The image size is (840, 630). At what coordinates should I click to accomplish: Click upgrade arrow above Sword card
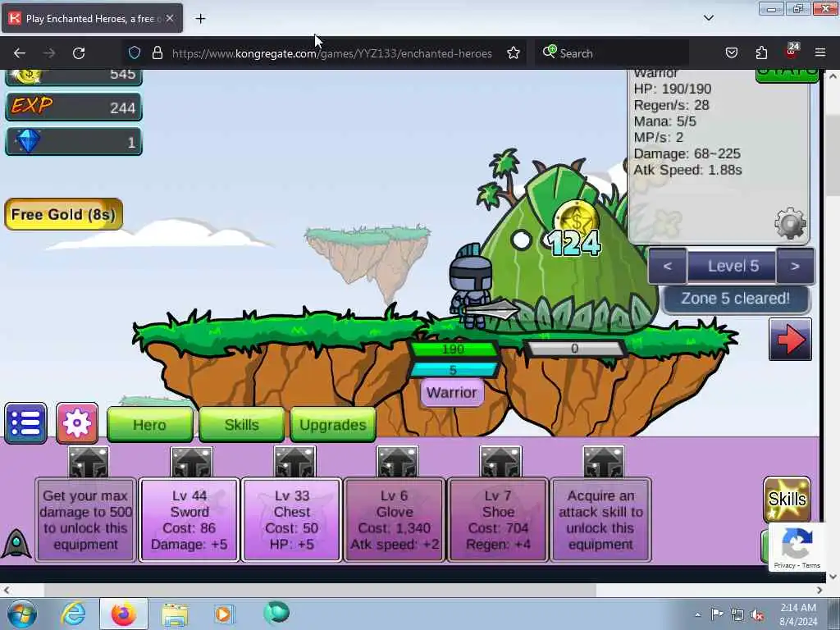tap(191, 461)
